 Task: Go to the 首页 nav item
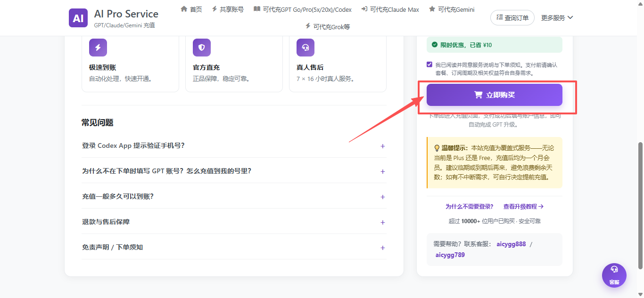191,9
